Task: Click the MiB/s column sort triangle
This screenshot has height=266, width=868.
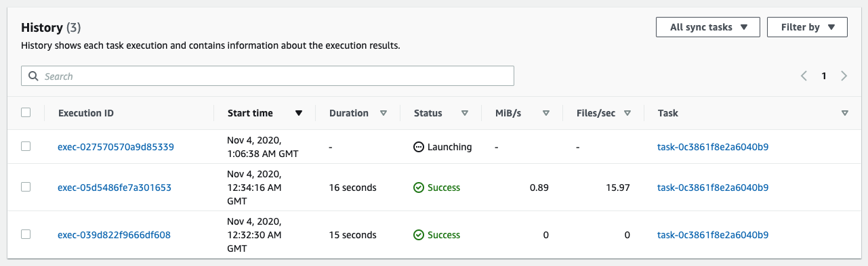Action: tap(545, 114)
